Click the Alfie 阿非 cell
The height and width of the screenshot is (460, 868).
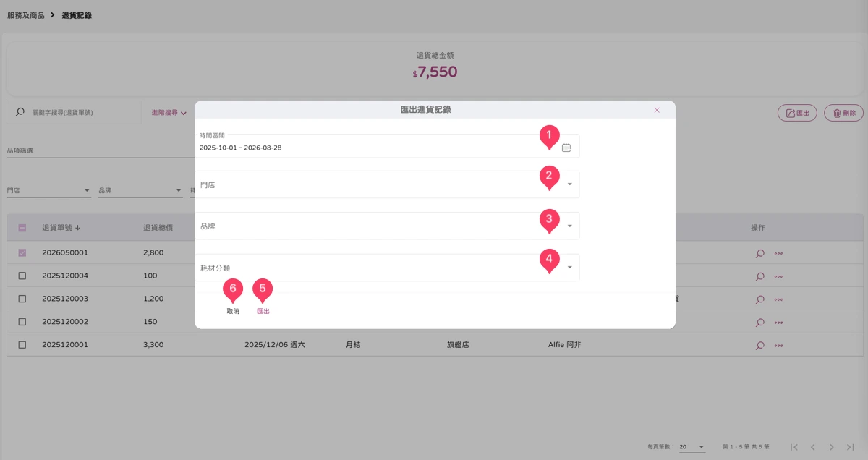(x=564, y=345)
